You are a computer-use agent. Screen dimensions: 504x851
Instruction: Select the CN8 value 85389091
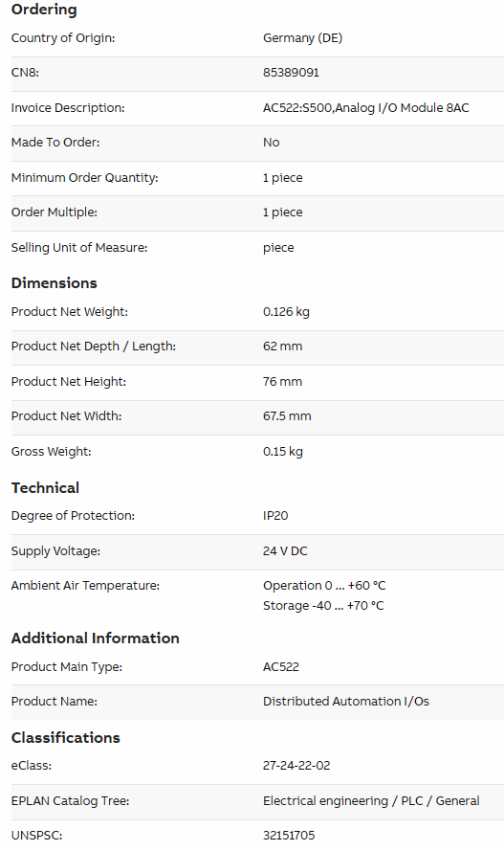click(291, 73)
